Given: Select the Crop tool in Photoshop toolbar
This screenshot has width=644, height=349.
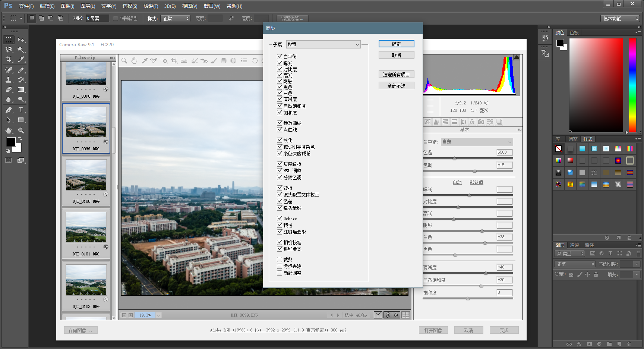Looking at the screenshot, I should [x=9, y=59].
